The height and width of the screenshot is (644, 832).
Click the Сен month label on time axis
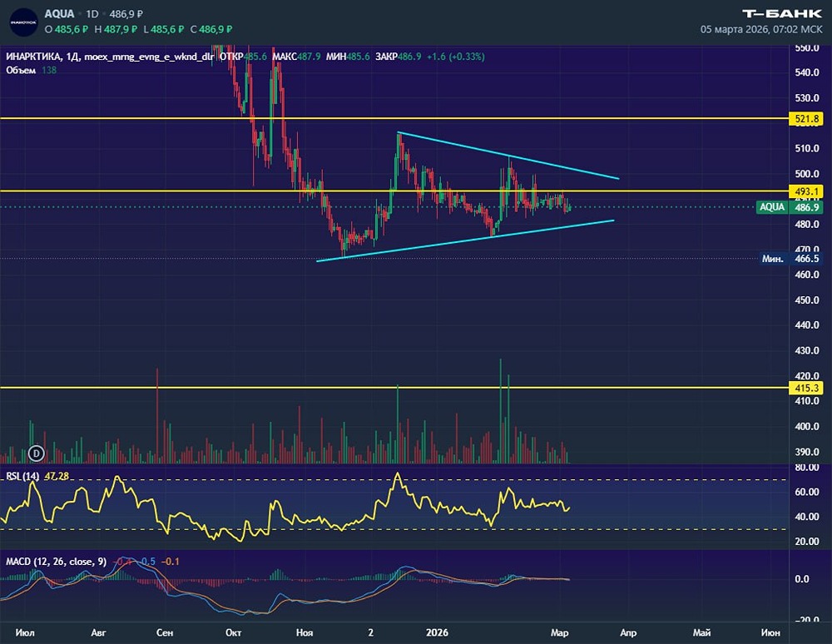pyautogui.click(x=165, y=632)
